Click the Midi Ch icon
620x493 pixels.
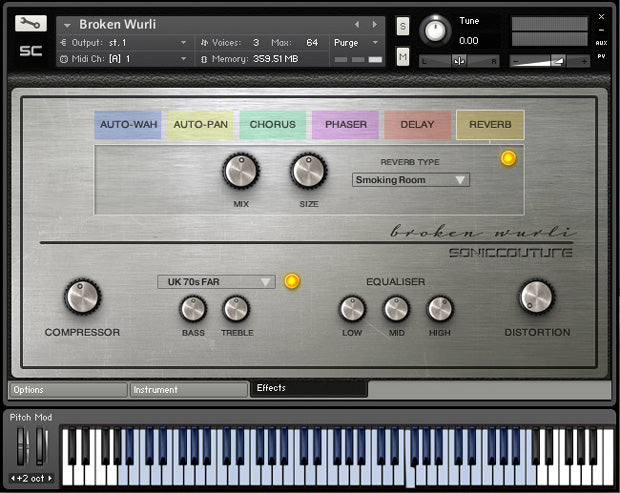coord(64,59)
